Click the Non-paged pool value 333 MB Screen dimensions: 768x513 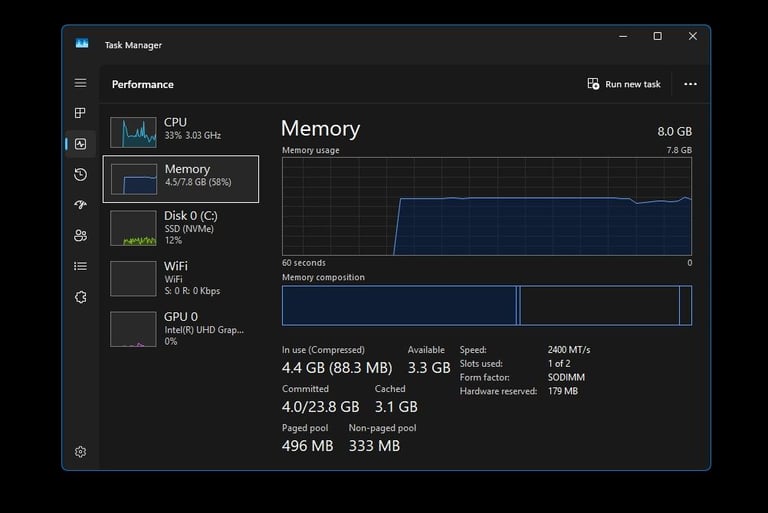(374, 446)
